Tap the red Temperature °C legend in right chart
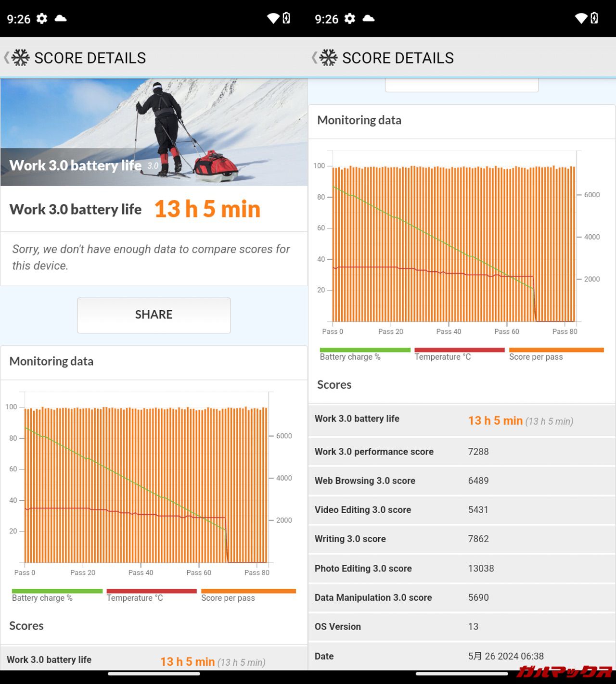 (459, 354)
